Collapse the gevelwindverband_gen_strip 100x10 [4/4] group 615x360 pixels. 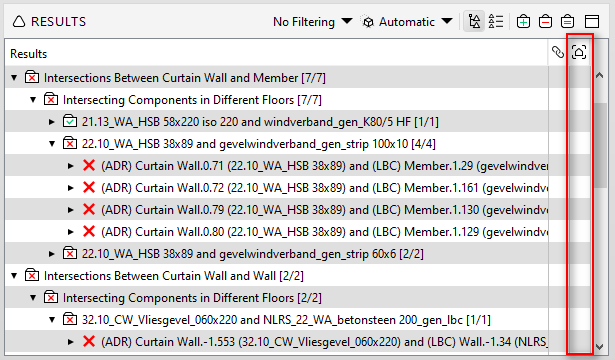pos(52,144)
